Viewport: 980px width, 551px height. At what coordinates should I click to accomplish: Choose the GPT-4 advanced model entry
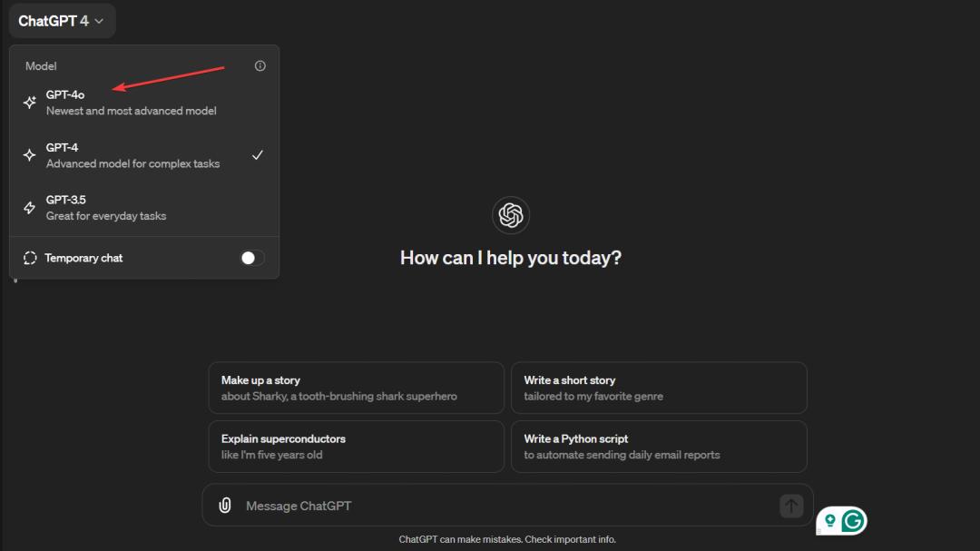pos(132,155)
